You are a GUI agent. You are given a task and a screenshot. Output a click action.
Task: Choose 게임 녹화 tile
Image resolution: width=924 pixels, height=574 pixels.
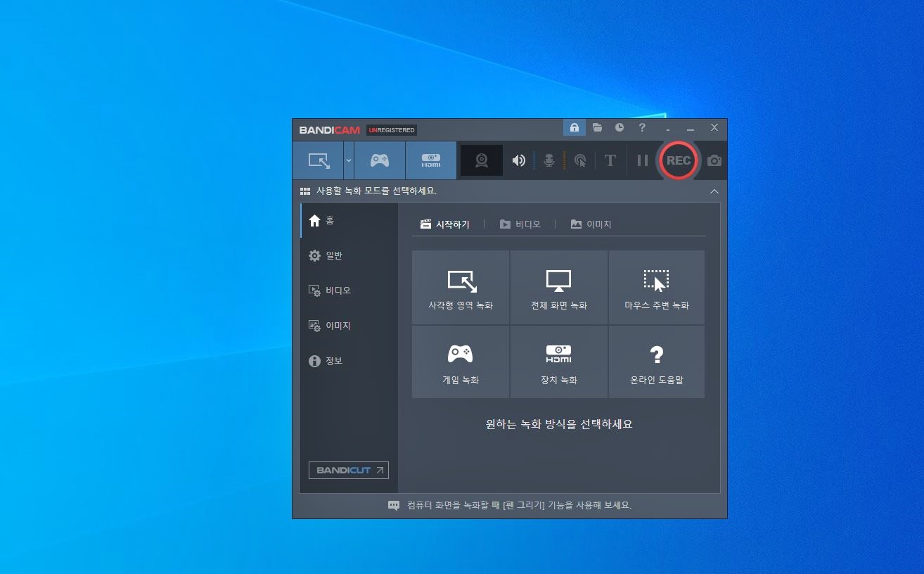461,362
